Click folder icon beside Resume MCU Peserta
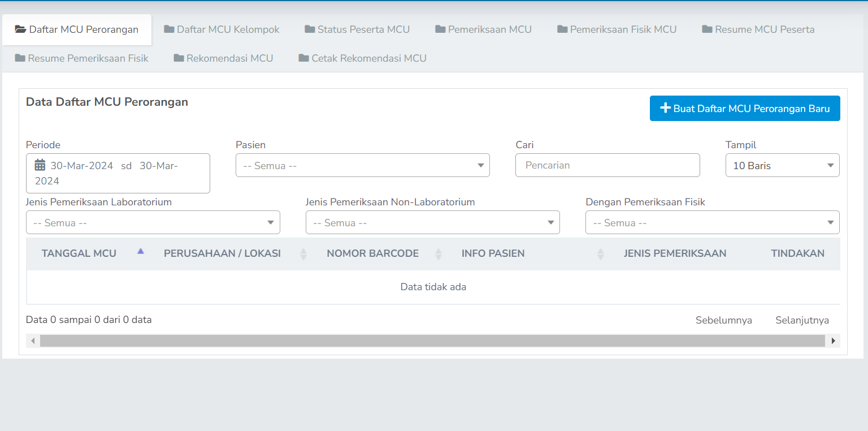 click(707, 29)
